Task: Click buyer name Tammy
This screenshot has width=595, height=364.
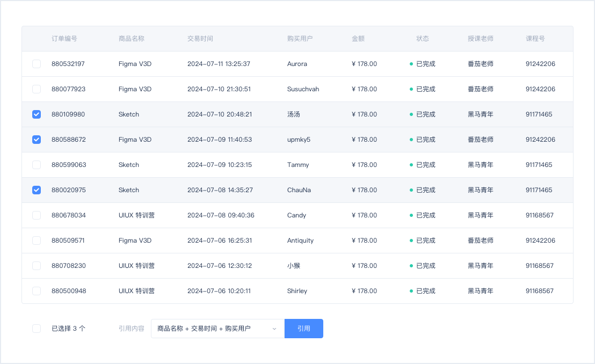Action: pyautogui.click(x=298, y=165)
